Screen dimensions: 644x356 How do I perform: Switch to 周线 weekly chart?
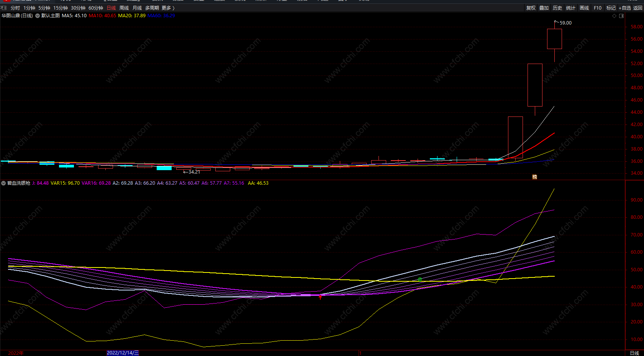pyautogui.click(x=124, y=8)
